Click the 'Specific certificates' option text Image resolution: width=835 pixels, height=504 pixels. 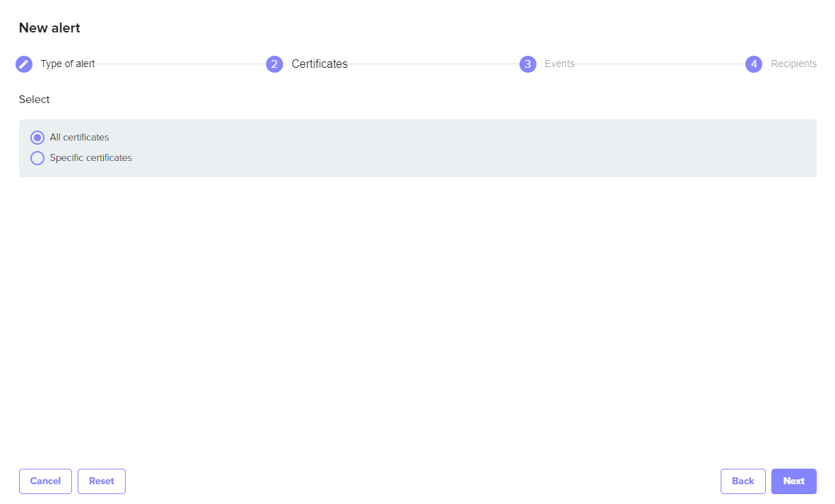point(91,158)
